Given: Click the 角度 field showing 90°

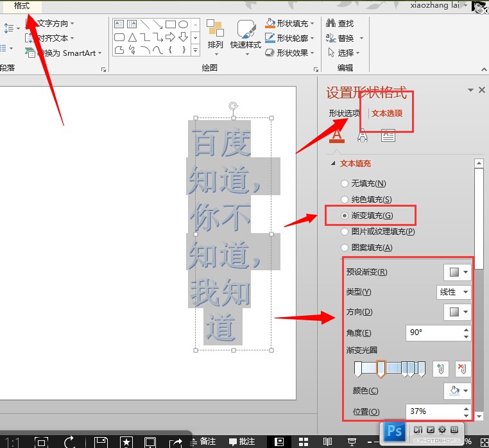Looking at the screenshot, I should tap(433, 333).
